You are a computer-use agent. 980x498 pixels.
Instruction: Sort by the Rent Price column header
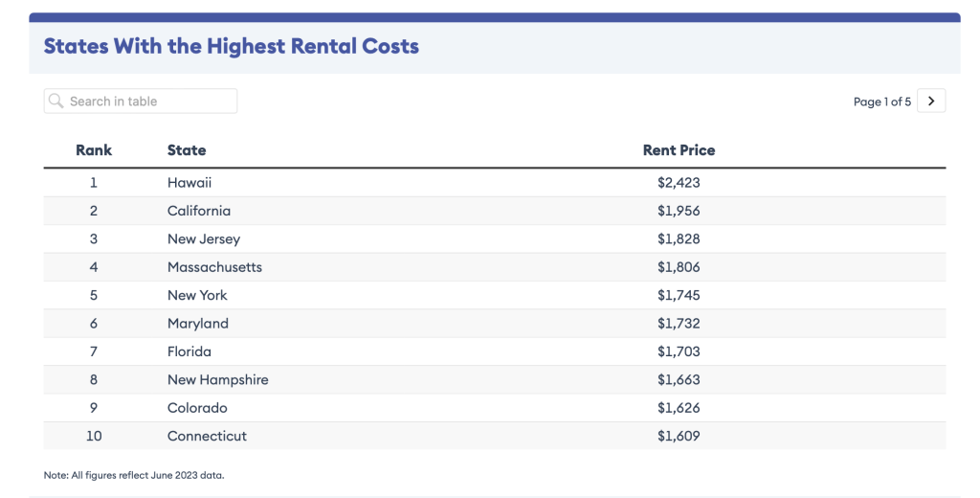pyautogui.click(x=679, y=150)
